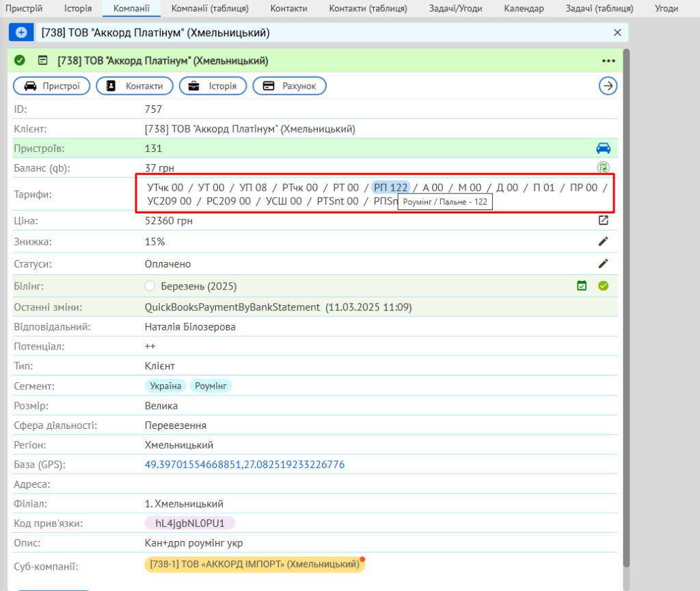Click the description Кан+дрп роумінг укр
700x591 pixels.
[x=193, y=543]
